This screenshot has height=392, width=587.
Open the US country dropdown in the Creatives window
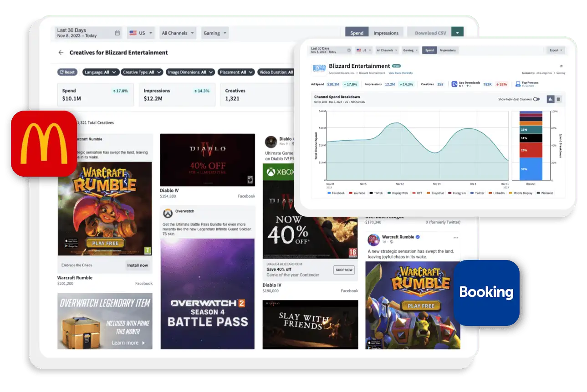pyautogui.click(x=140, y=33)
